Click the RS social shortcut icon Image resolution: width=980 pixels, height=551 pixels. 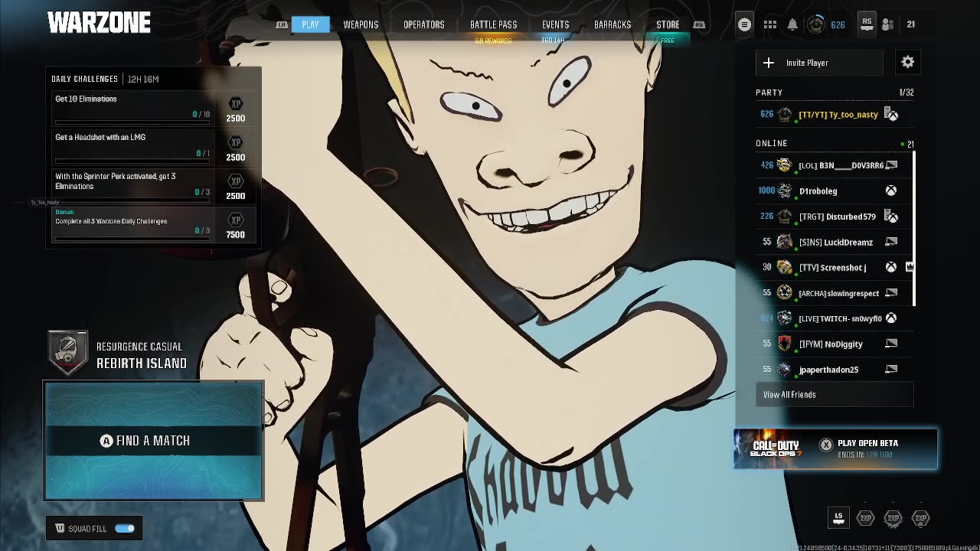(x=867, y=24)
